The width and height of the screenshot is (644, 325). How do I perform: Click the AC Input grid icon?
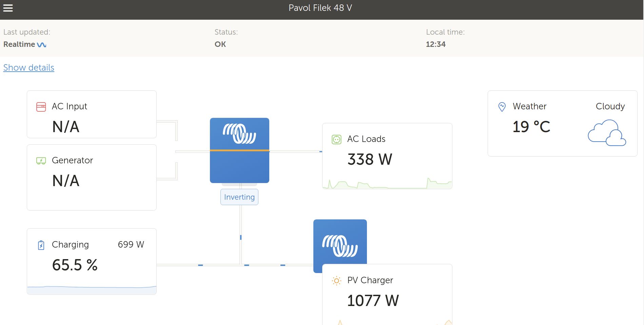click(41, 107)
